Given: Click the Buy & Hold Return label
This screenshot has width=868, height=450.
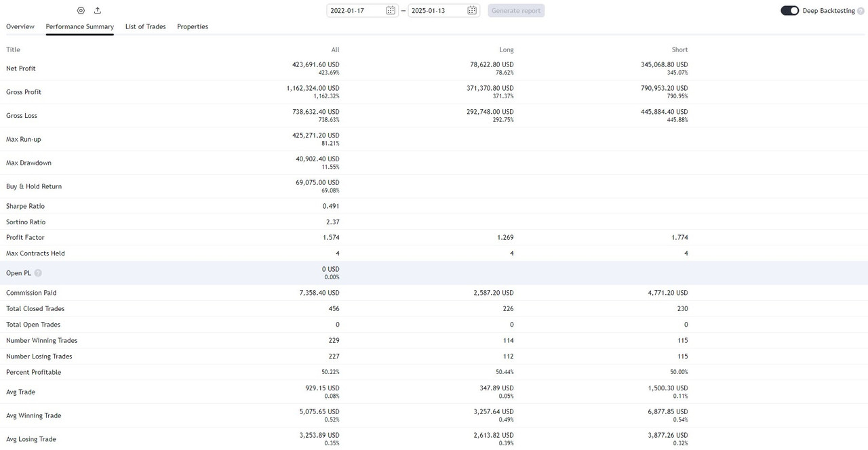Looking at the screenshot, I should pyautogui.click(x=34, y=186).
